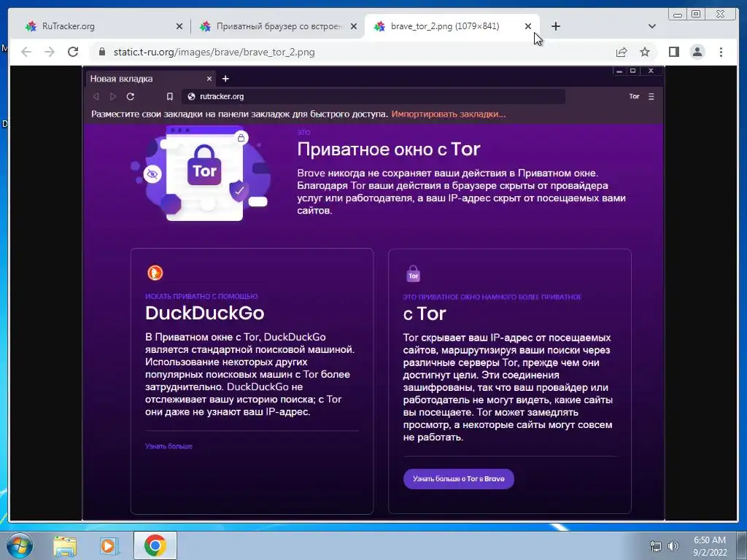Click the DuckDuckGo heading text

click(205, 313)
